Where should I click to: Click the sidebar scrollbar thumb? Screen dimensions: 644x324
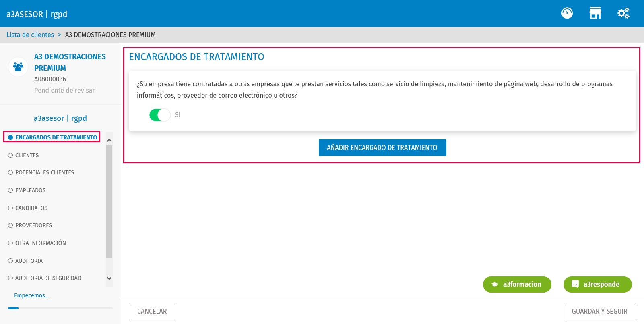click(x=109, y=201)
